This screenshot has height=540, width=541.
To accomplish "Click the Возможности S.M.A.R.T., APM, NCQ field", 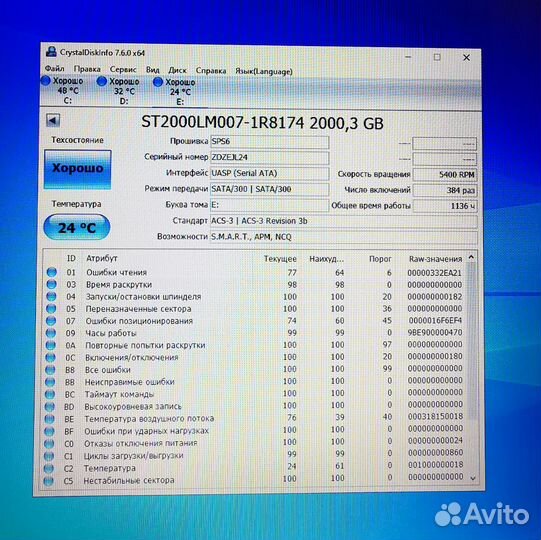I will point(344,237).
